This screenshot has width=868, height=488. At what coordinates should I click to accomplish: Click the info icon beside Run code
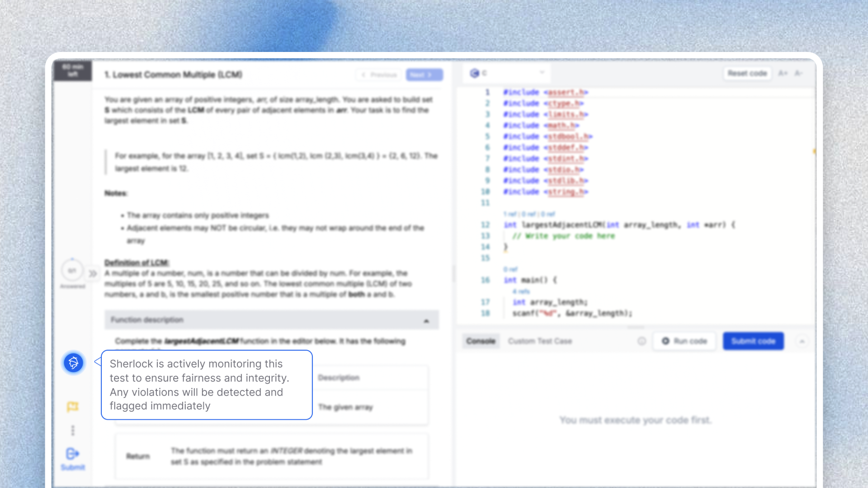tap(642, 341)
